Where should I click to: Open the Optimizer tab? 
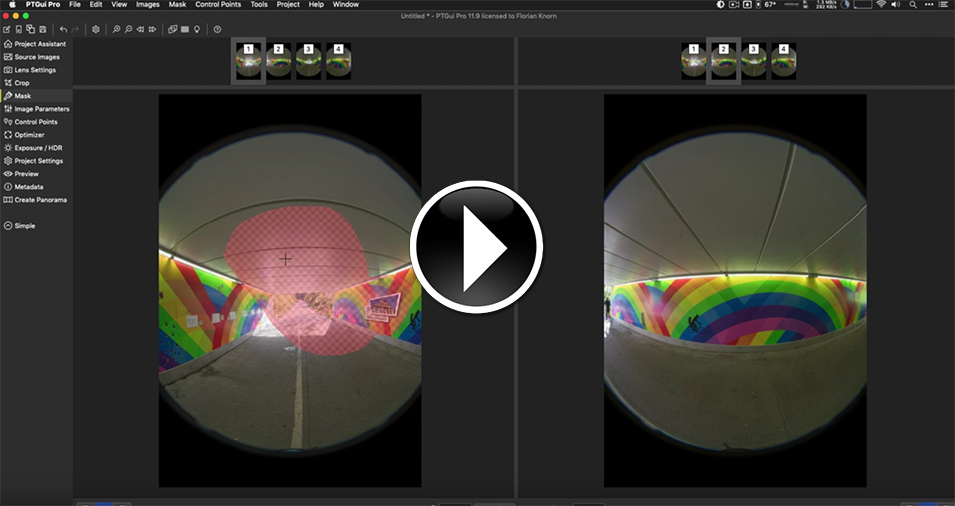pos(36,135)
